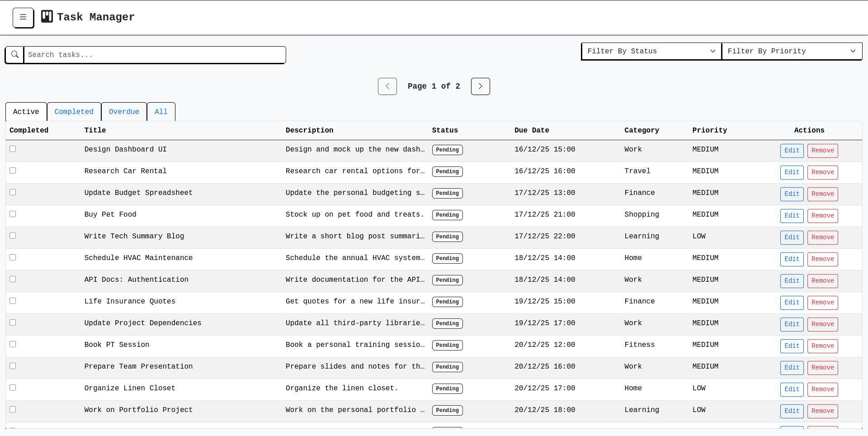This screenshot has width=868, height=436.
Task: Open the All tasks tab
Action: click(161, 112)
